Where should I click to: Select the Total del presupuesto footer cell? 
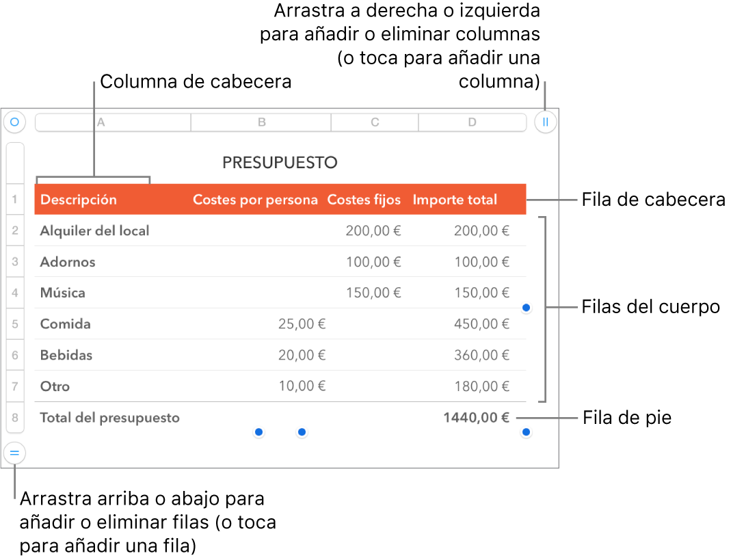pyautogui.click(x=110, y=417)
